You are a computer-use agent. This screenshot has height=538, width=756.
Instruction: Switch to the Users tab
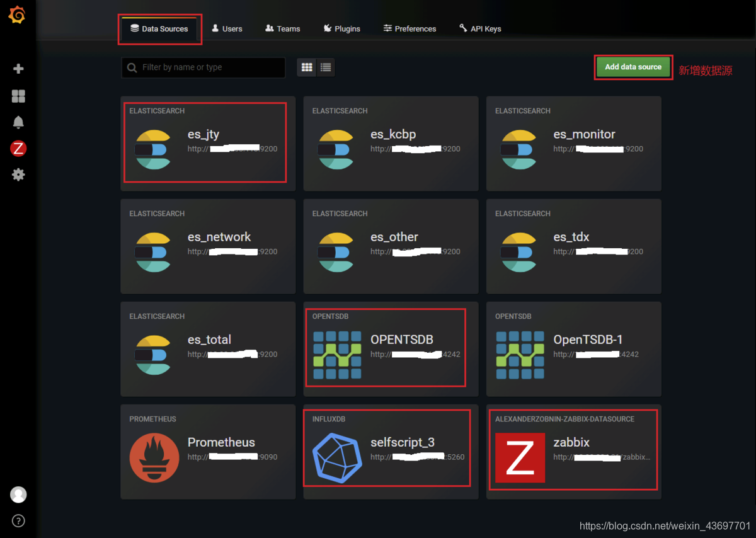(x=227, y=29)
